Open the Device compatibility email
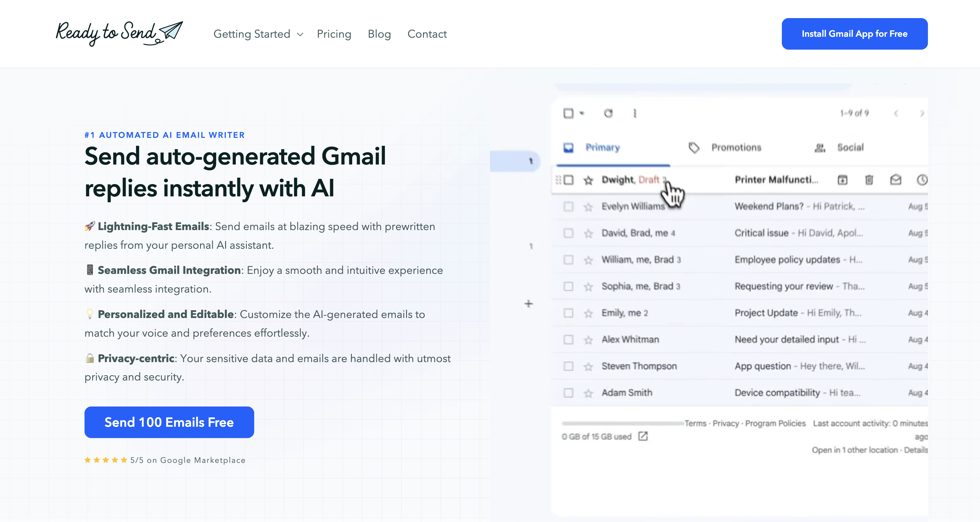Image resolution: width=980 pixels, height=522 pixels. (x=777, y=393)
